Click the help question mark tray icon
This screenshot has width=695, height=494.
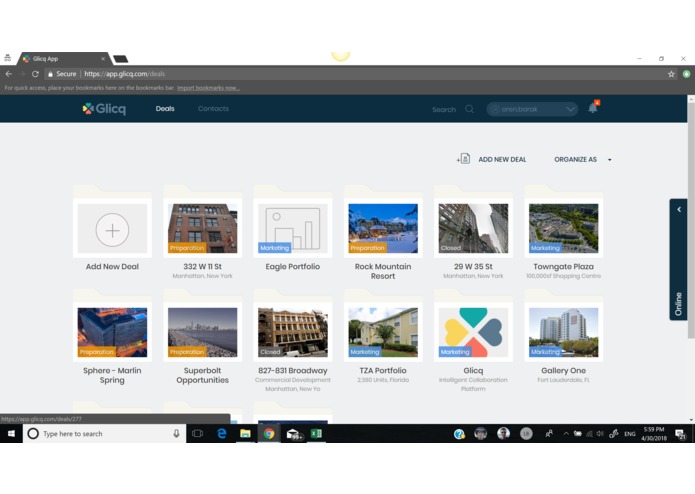click(x=459, y=434)
